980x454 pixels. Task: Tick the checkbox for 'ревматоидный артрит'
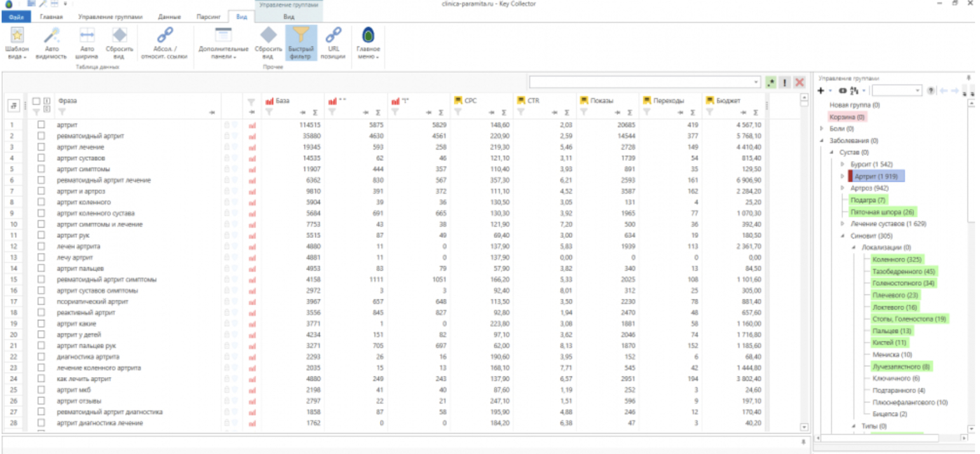41,136
